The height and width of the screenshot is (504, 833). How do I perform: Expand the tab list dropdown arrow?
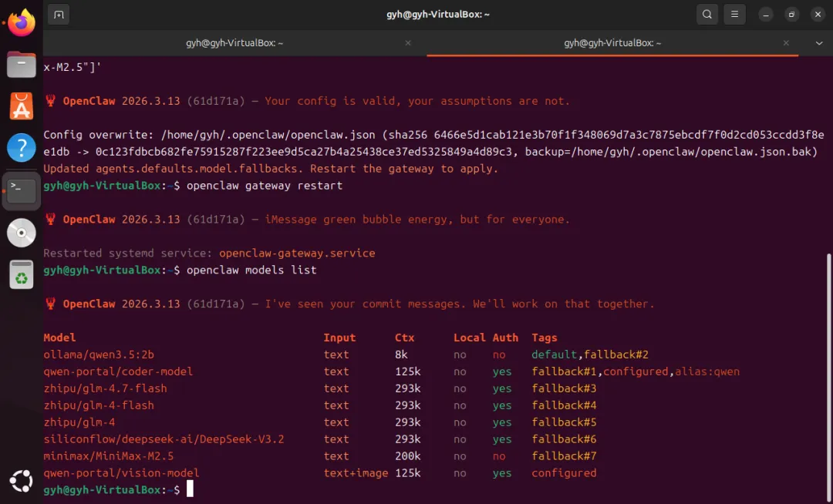pyautogui.click(x=819, y=43)
